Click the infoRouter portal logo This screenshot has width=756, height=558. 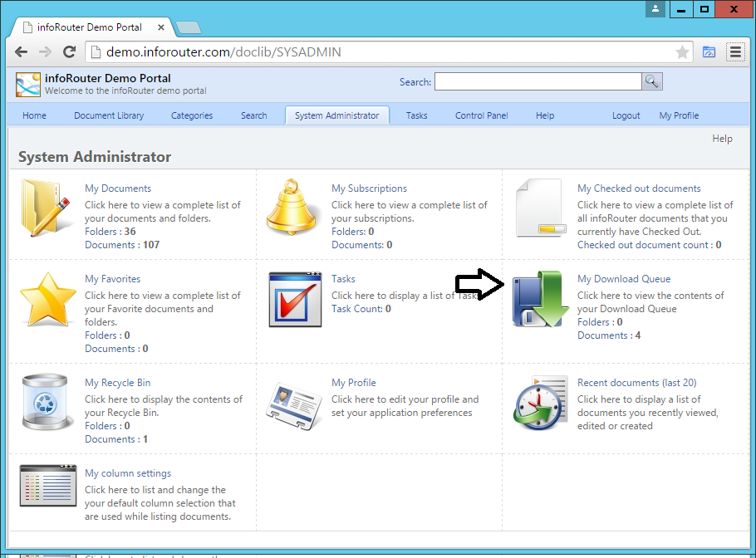[28, 85]
